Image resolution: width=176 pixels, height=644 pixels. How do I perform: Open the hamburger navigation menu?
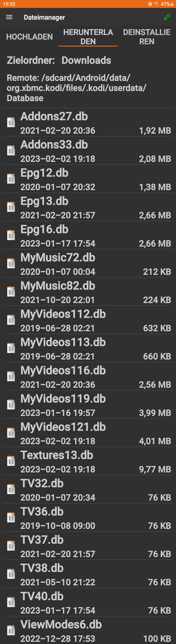9,17
